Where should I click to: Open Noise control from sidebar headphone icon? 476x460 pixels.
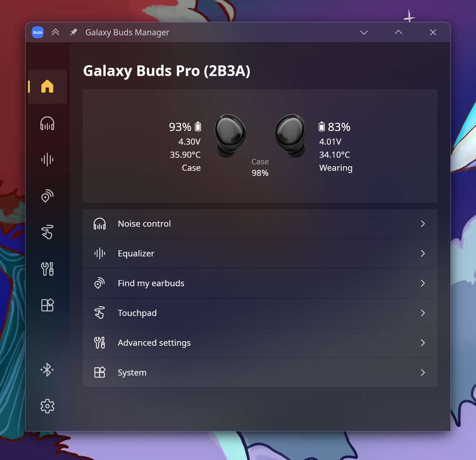pyautogui.click(x=47, y=123)
